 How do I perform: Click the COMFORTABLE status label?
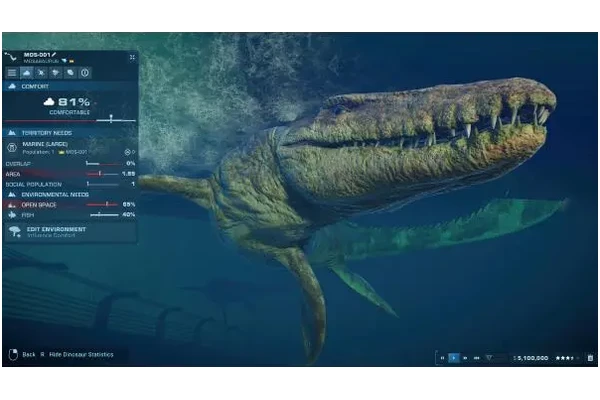click(x=70, y=113)
